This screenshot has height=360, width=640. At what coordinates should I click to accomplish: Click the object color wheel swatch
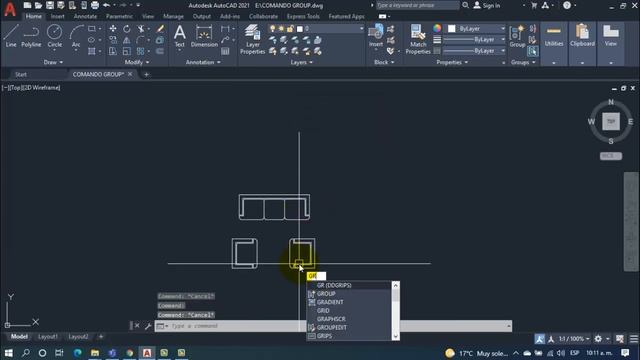437,28
